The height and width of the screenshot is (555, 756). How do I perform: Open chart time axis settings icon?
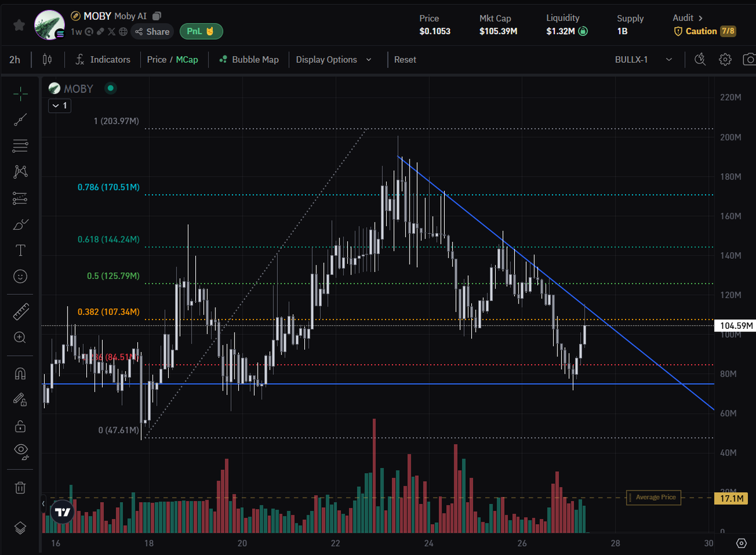[741, 543]
